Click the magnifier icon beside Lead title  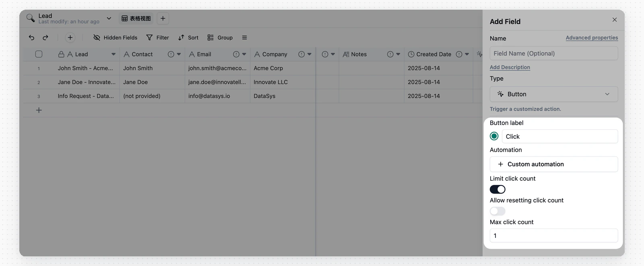point(31,18)
